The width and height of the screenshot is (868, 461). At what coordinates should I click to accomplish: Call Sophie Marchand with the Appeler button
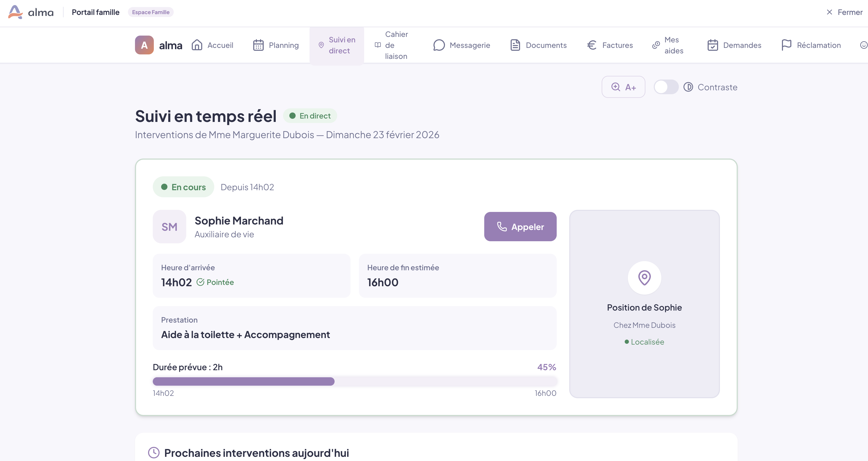(520, 227)
